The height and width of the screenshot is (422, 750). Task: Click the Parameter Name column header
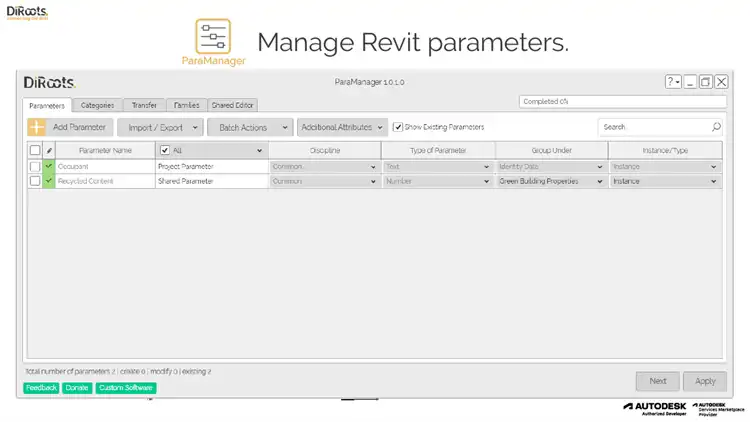point(105,150)
